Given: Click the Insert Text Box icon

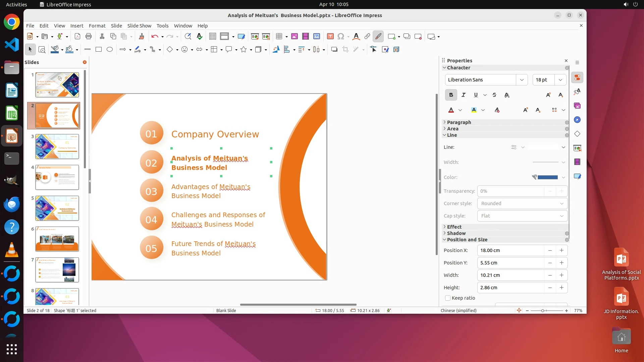Looking at the screenshot, I should click(330, 37).
